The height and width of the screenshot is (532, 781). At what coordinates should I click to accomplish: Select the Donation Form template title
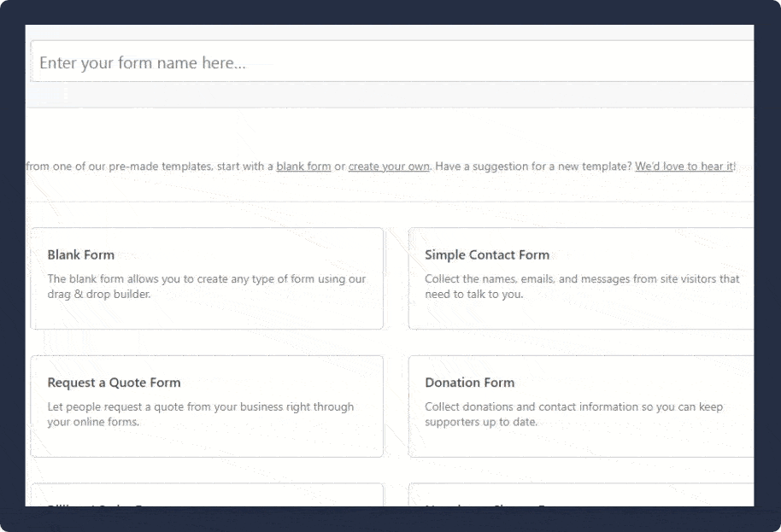[469, 383]
